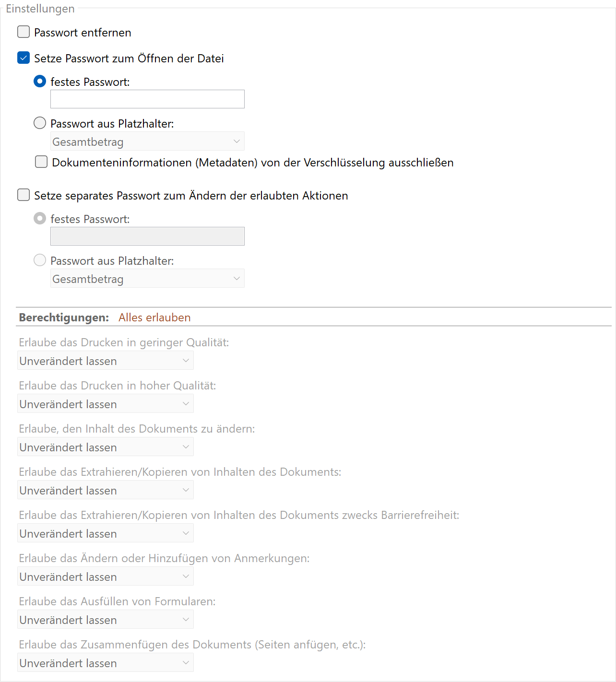616x682 pixels.
Task: Enable metadata exclusion from encryption checkbox
Action: (x=41, y=162)
